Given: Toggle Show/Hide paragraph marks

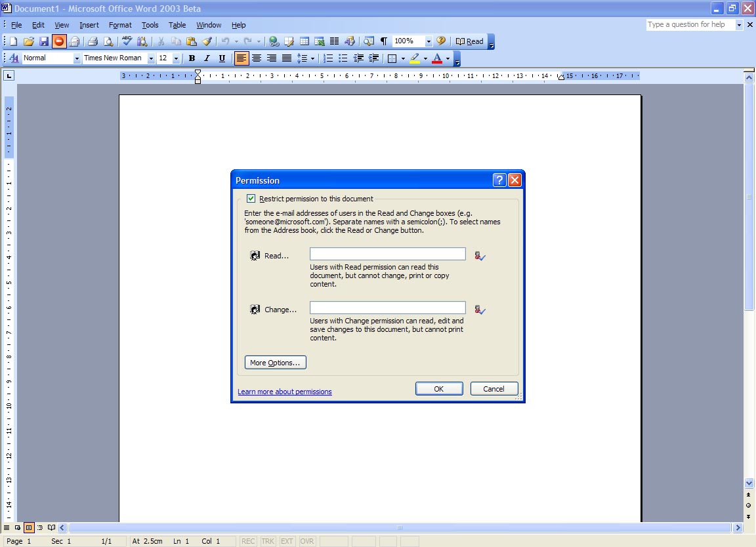Looking at the screenshot, I should (384, 41).
